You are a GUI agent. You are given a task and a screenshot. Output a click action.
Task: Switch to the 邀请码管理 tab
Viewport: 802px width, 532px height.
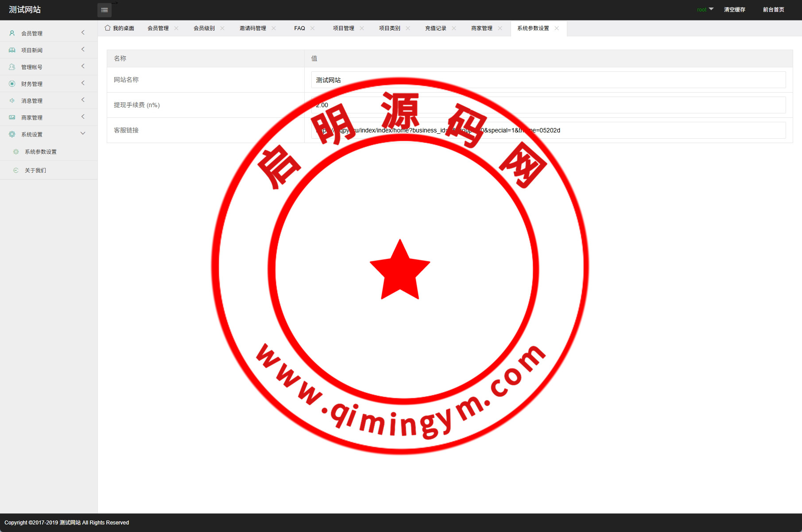pos(252,28)
